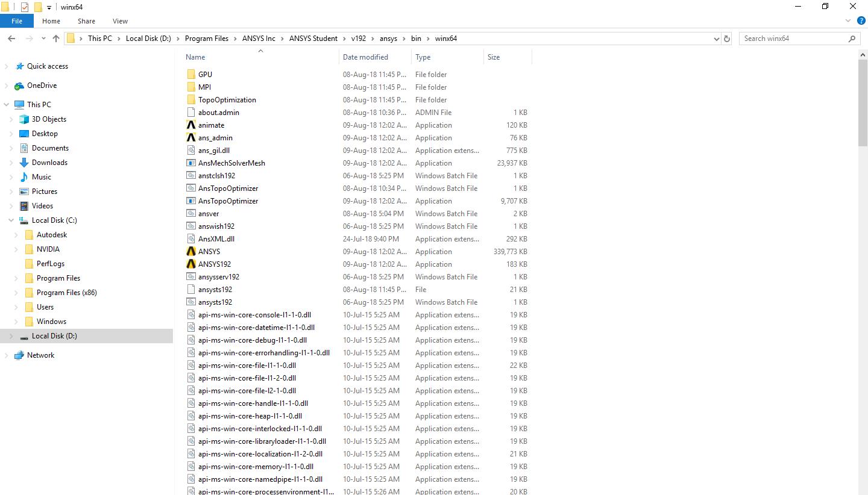Click the Help question mark icon
868x495 pixels.
(861, 20)
